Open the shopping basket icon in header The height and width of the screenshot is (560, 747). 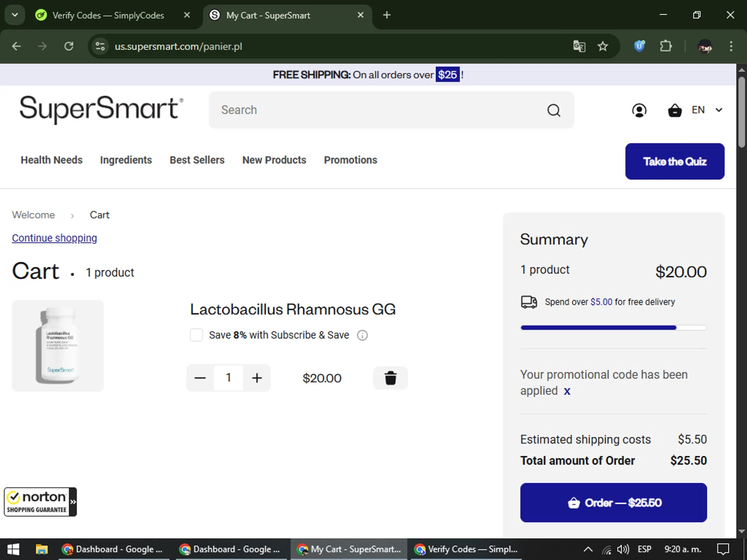pyautogui.click(x=675, y=110)
